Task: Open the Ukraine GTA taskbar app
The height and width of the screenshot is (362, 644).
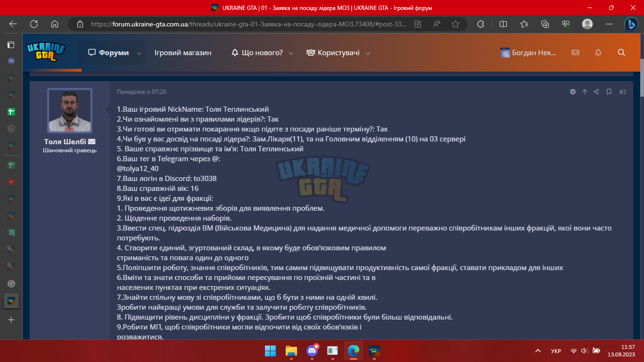Action: [x=374, y=351]
